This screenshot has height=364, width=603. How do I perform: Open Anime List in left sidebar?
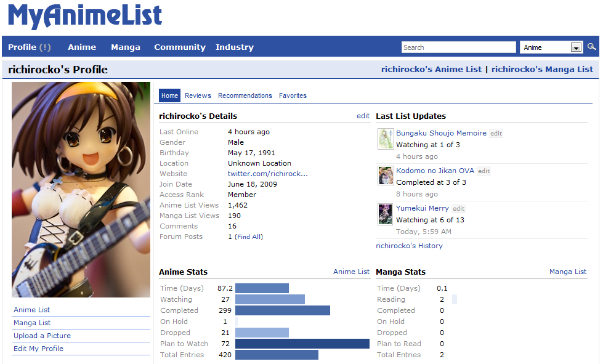click(31, 310)
